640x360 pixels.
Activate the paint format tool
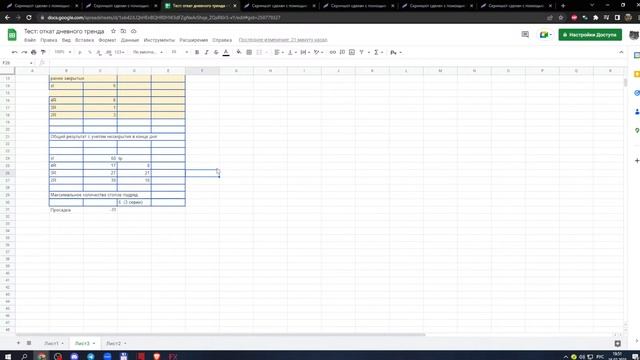point(43,52)
